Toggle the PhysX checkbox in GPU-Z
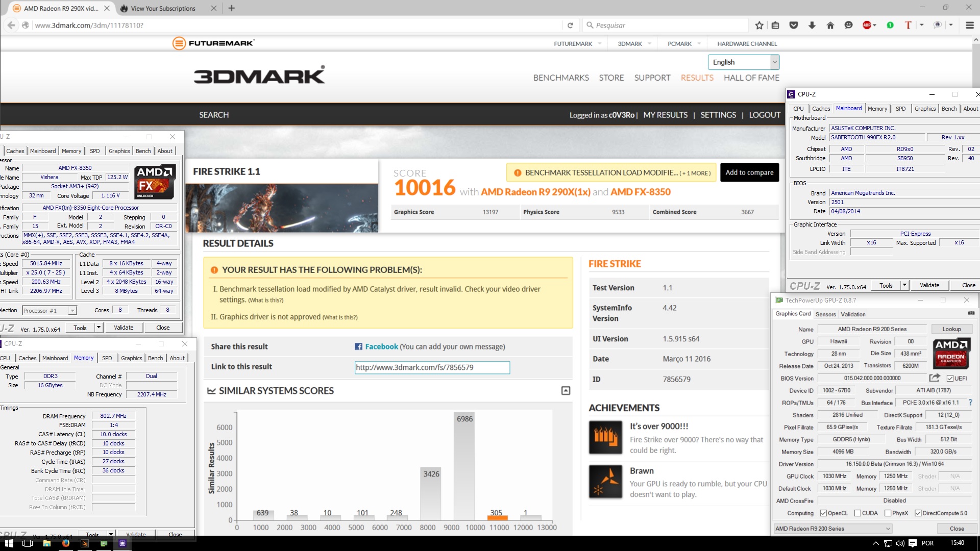The height and width of the screenshot is (551, 980). pos(888,513)
